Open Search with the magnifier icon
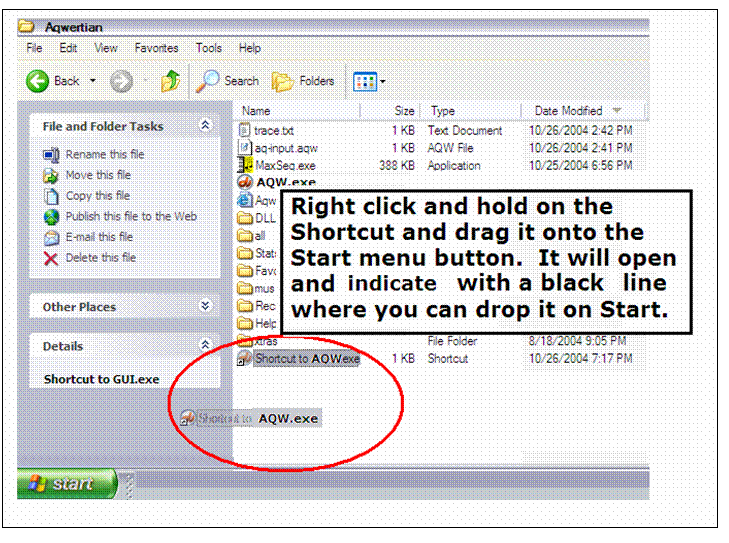729x543 pixels. 209,81
